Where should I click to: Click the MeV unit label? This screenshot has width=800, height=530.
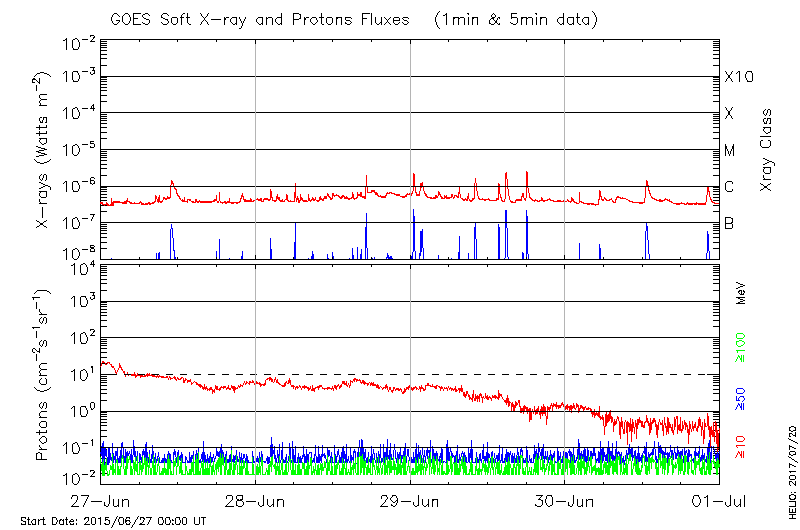(741, 295)
